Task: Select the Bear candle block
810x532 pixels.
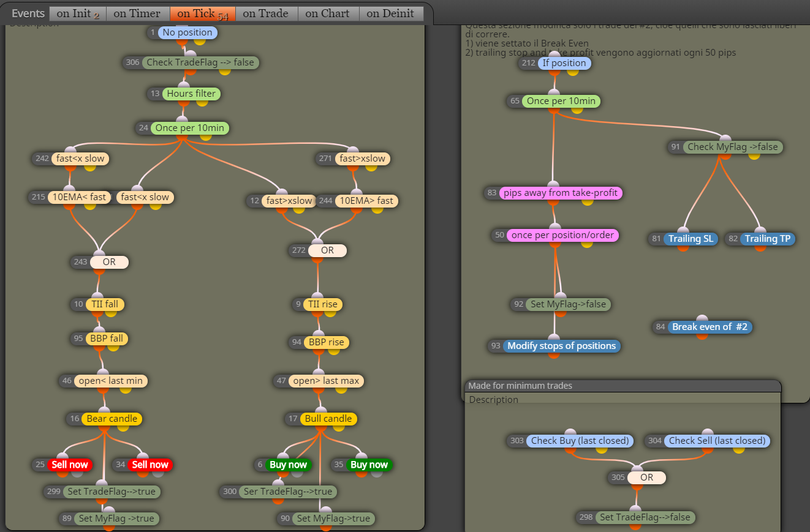Action: [112, 419]
